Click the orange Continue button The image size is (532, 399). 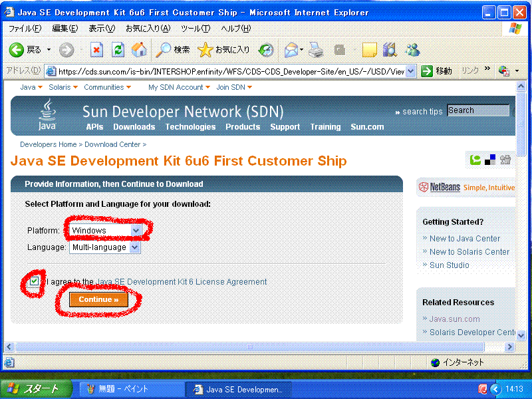click(98, 300)
